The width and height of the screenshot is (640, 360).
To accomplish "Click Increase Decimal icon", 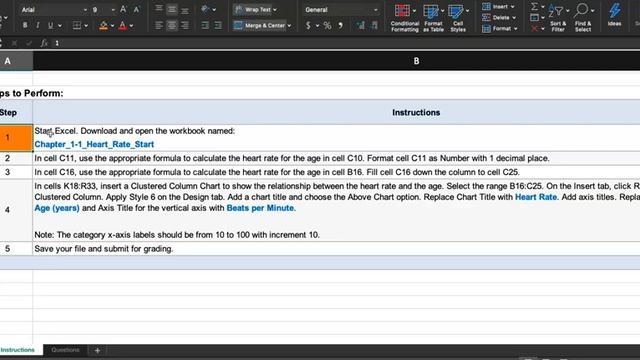I will click(360, 26).
